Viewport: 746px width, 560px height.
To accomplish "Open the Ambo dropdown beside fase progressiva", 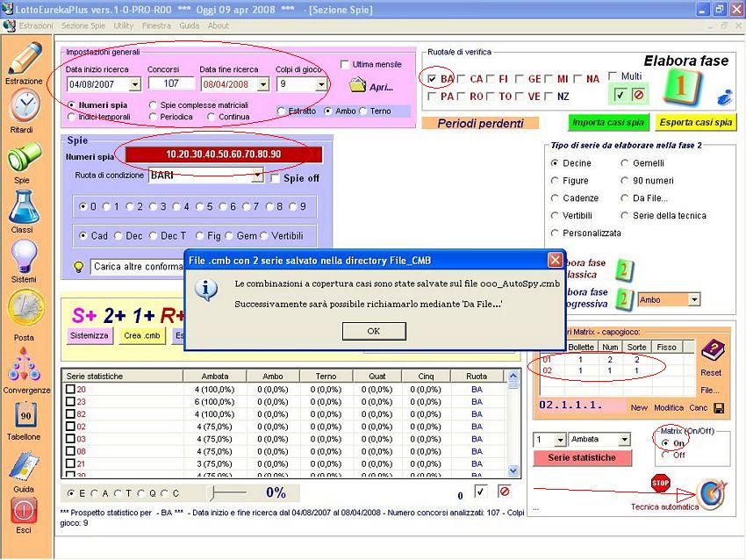I will 694,299.
